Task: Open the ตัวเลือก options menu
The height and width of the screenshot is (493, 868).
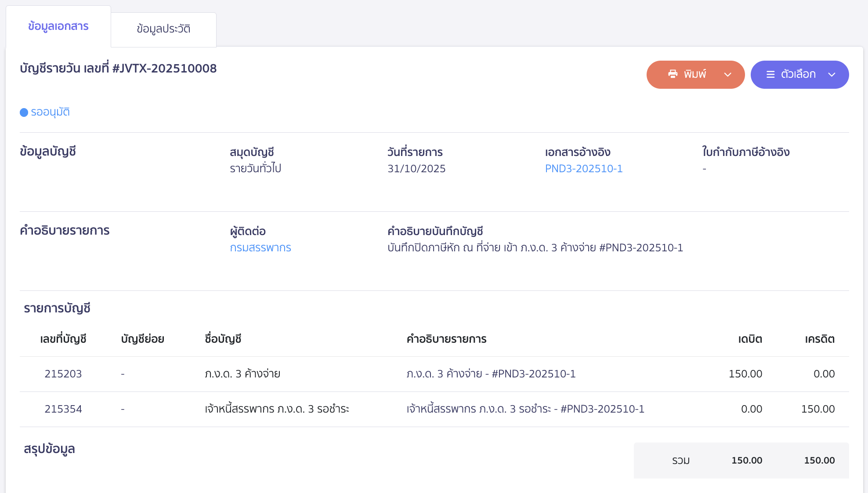Action: pyautogui.click(x=799, y=75)
